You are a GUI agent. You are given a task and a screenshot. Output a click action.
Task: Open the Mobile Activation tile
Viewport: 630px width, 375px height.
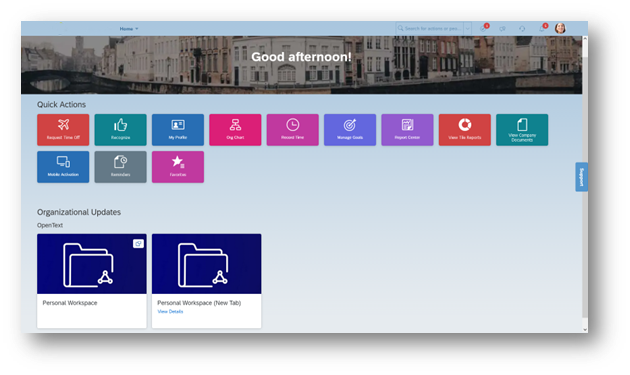coord(63,167)
